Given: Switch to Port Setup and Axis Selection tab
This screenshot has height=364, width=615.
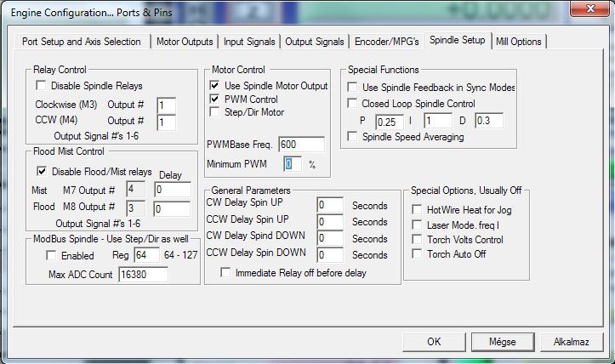Looking at the screenshot, I should [x=83, y=41].
